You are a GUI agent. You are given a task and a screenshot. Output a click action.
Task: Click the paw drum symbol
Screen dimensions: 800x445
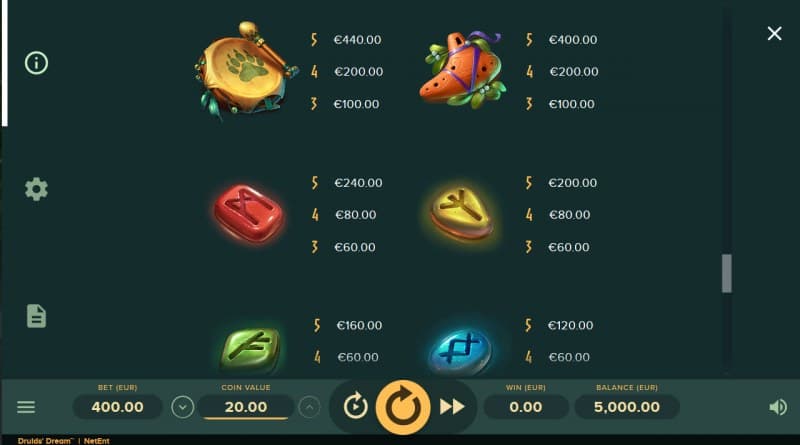246,70
